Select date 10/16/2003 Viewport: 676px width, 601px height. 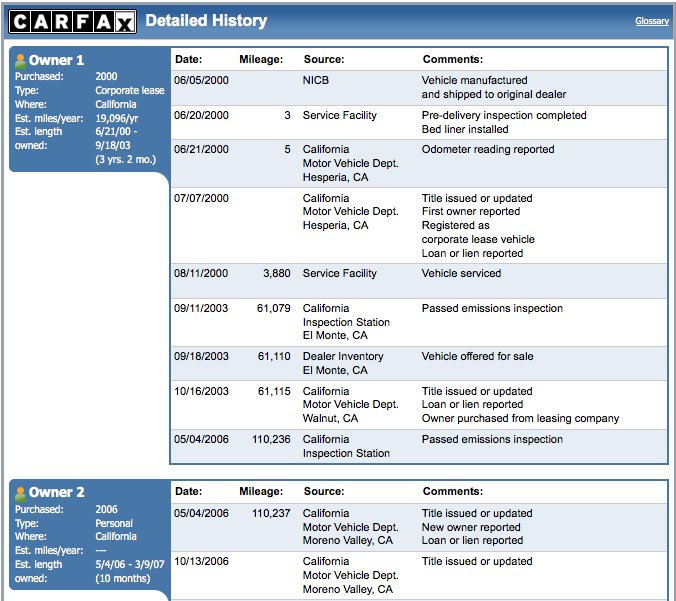[x=201, y=391]
